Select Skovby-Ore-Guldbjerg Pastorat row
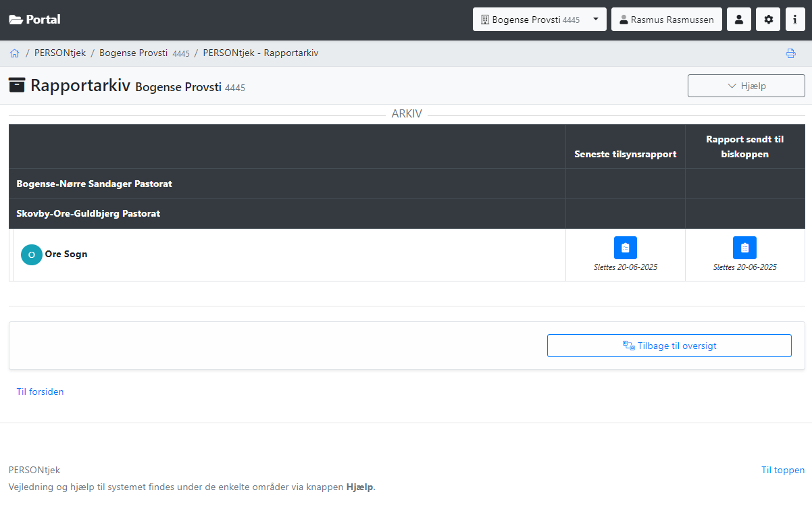Image resolution: width=812 pixels, height=511 pixels. coord(407,213)
